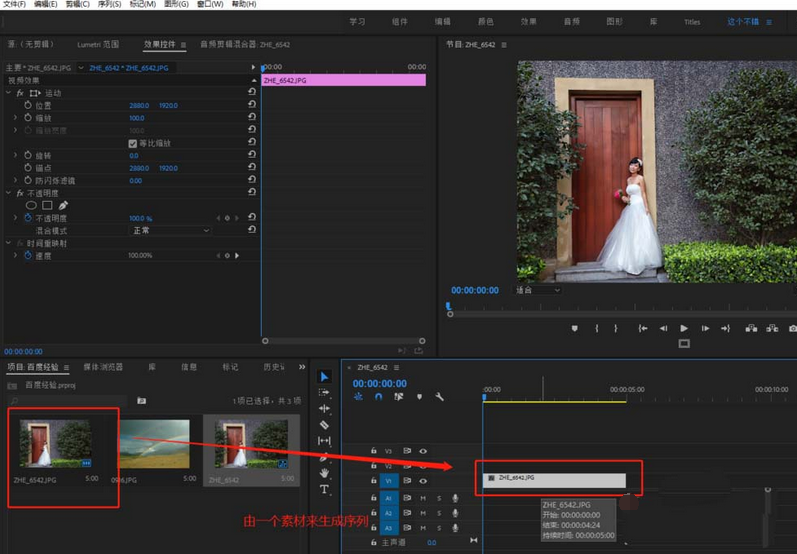This screenshot has width=797, height=554.
Task: Open the 混合模式 blend mode dropdown
Action: 170,230
